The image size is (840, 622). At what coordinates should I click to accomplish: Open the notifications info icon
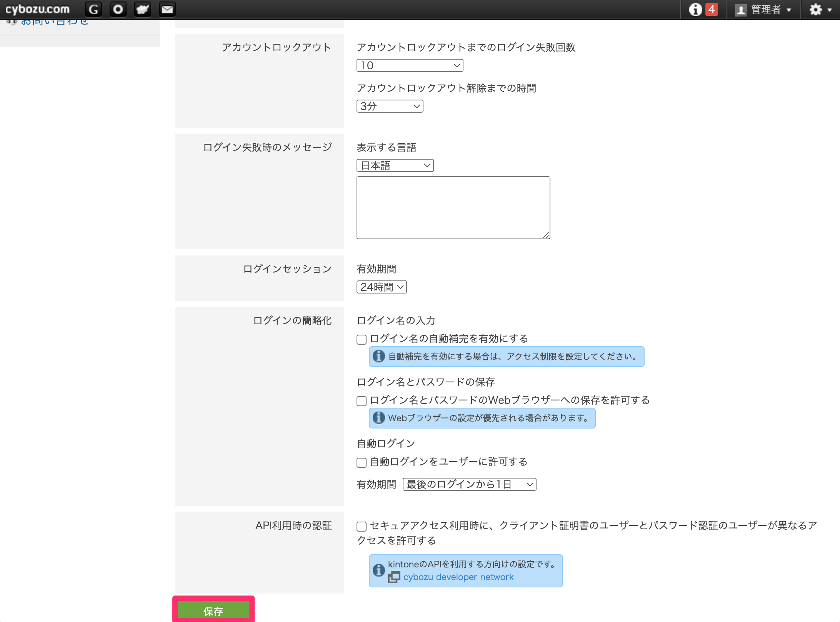tap(695, 9)
